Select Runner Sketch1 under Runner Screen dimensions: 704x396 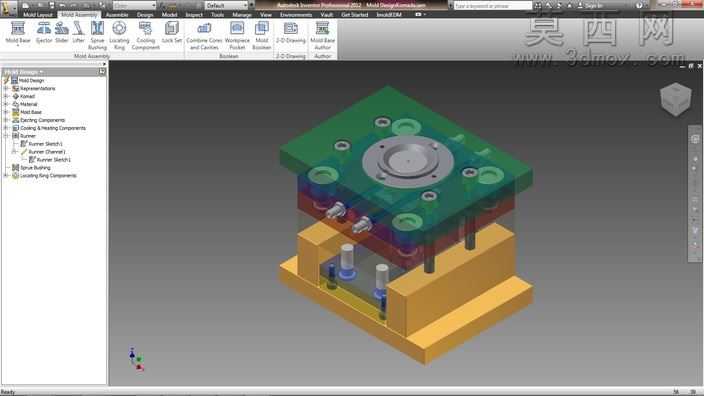(x=45, y=144)
